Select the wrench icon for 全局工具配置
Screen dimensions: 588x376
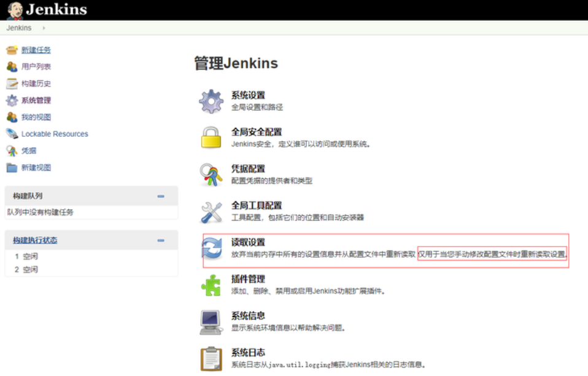pyautogui.click(x=211, y=210)
